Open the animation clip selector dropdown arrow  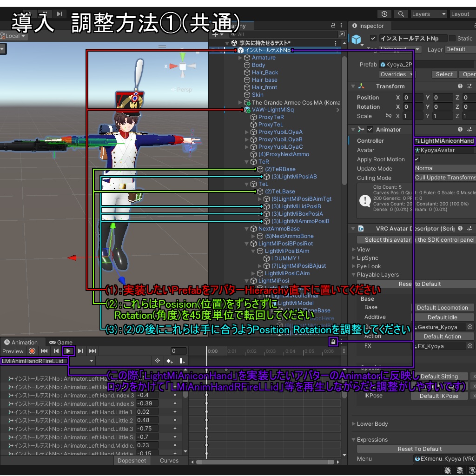92,361
